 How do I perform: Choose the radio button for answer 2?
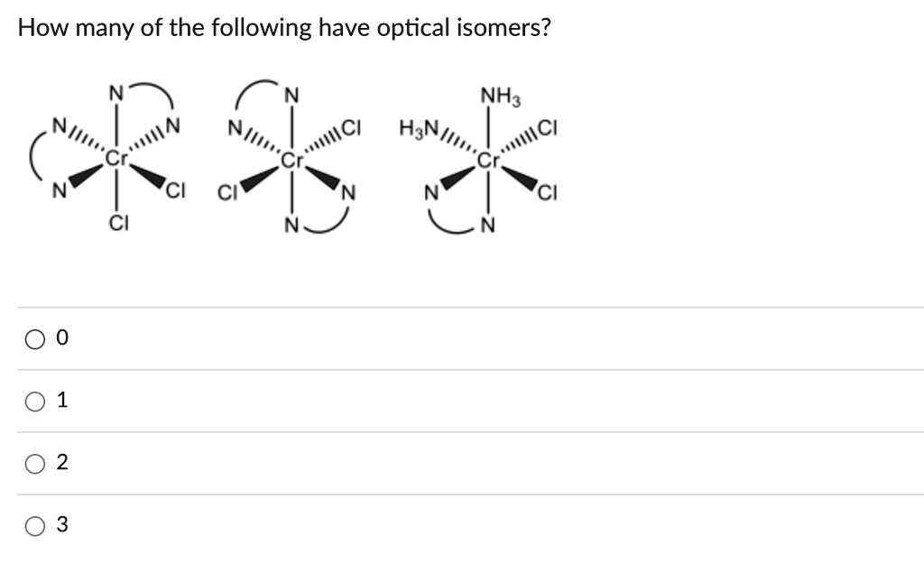[35, 464]
